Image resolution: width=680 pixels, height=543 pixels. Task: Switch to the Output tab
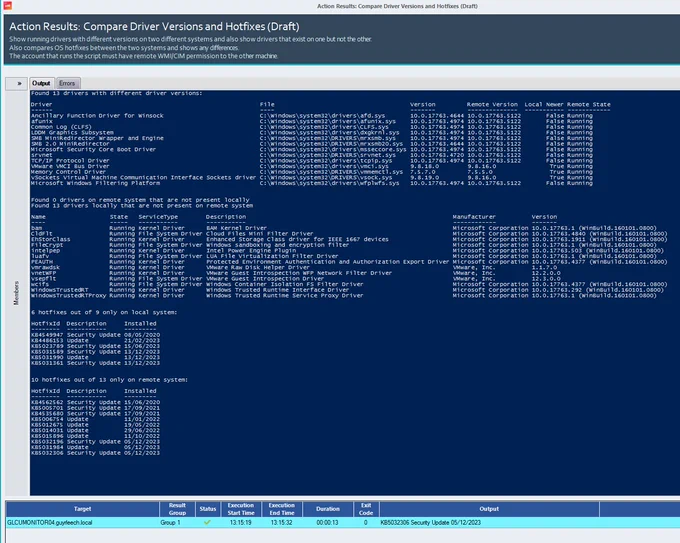(41, 83)
